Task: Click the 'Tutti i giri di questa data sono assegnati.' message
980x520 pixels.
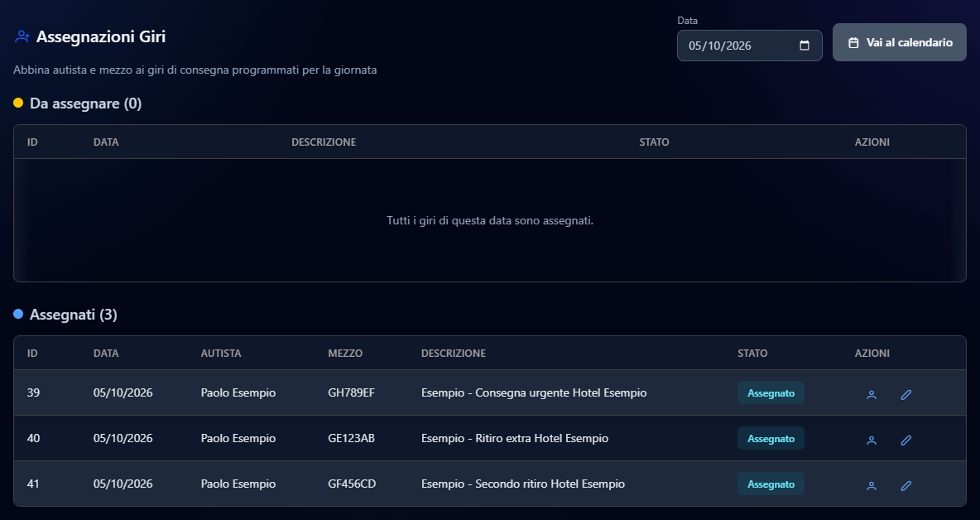Action: point(490,220)
